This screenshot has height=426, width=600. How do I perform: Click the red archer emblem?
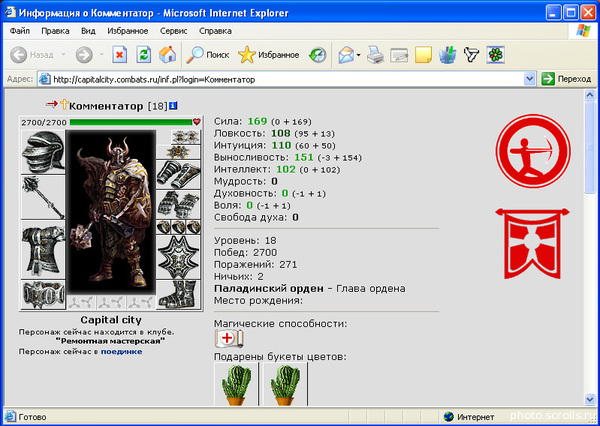tap(533, 151)
